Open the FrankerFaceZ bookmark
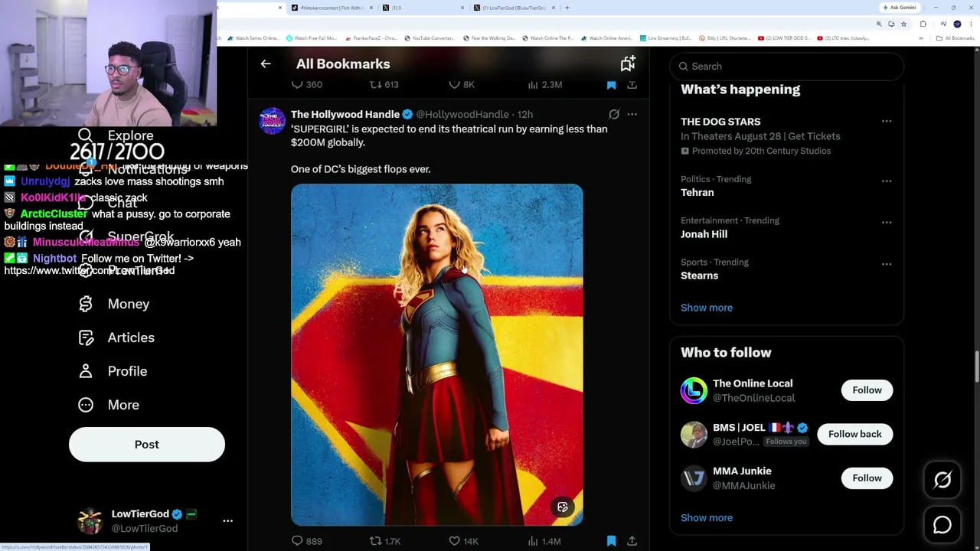980x551 pixels. (x=372, y=38)
